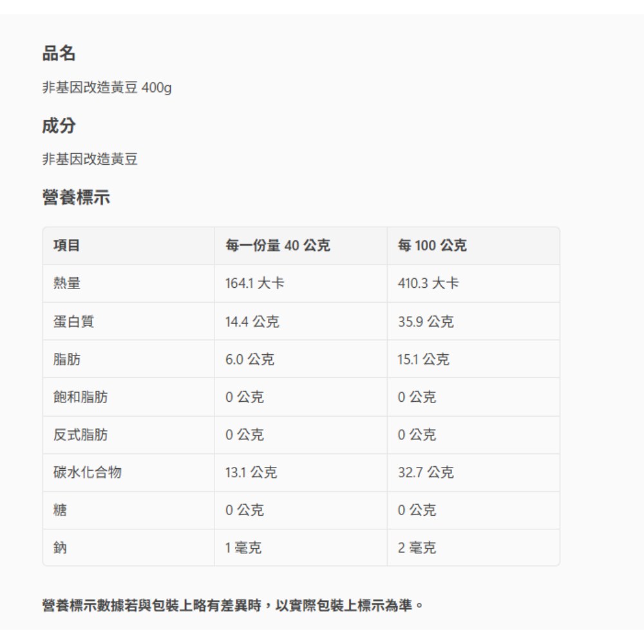644x644 pixels.
Task: Click the 15.1 公克 fat value
Action: [x=423, y=359]
